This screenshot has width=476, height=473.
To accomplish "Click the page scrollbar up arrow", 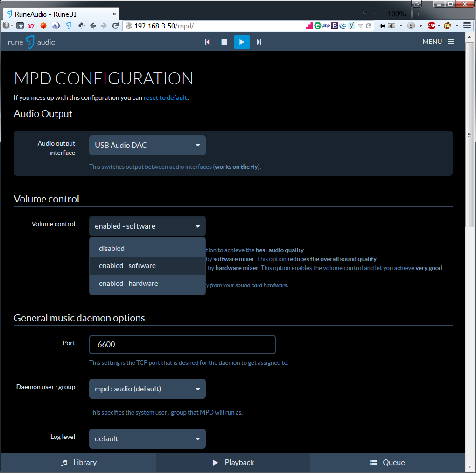I will pyautogui.click(x=469, y=37).
